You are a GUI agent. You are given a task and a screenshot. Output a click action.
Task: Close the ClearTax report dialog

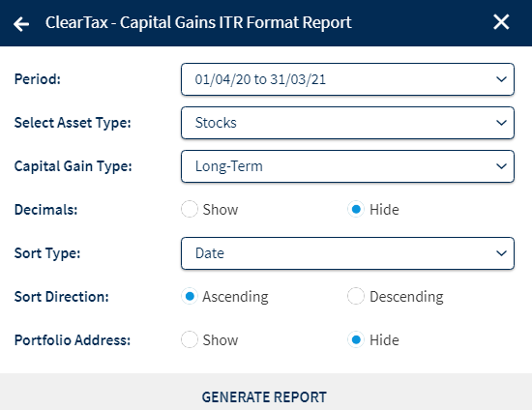(501, 22)
